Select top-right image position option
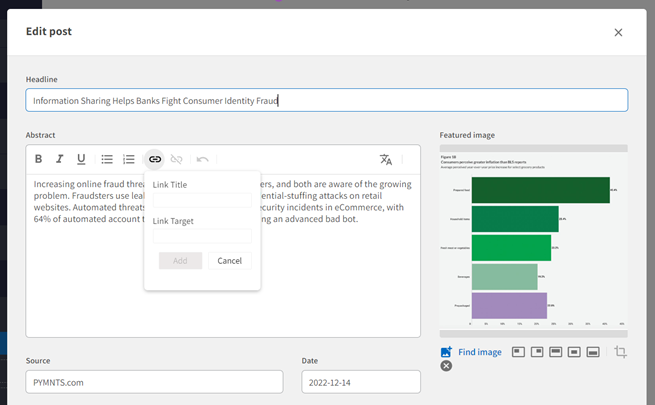The width and height of the screenshot is (655, 405). coord(536,352)
